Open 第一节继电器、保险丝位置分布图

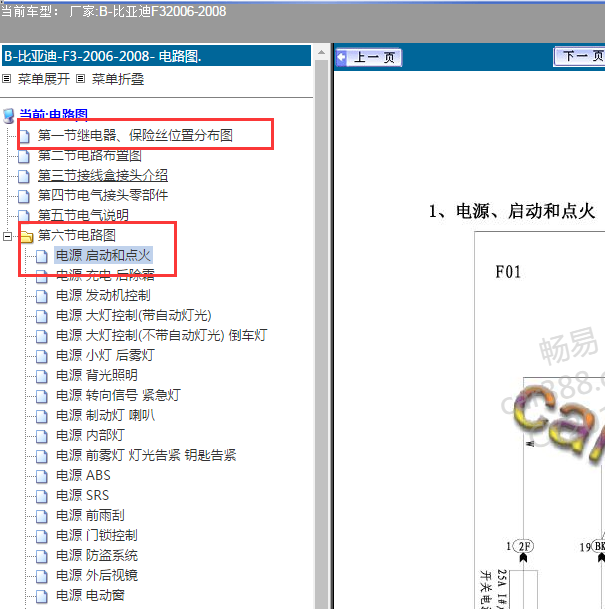135,135
